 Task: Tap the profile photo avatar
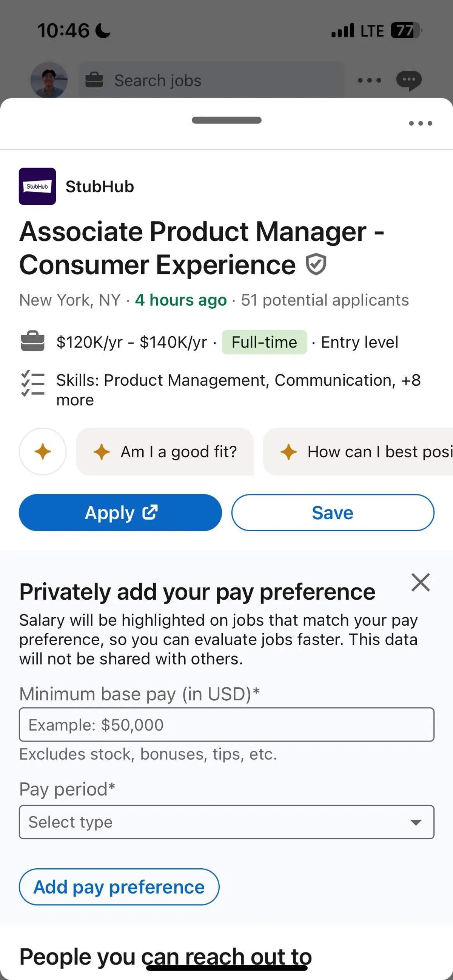pyautogui.click(x=49, y=80)
